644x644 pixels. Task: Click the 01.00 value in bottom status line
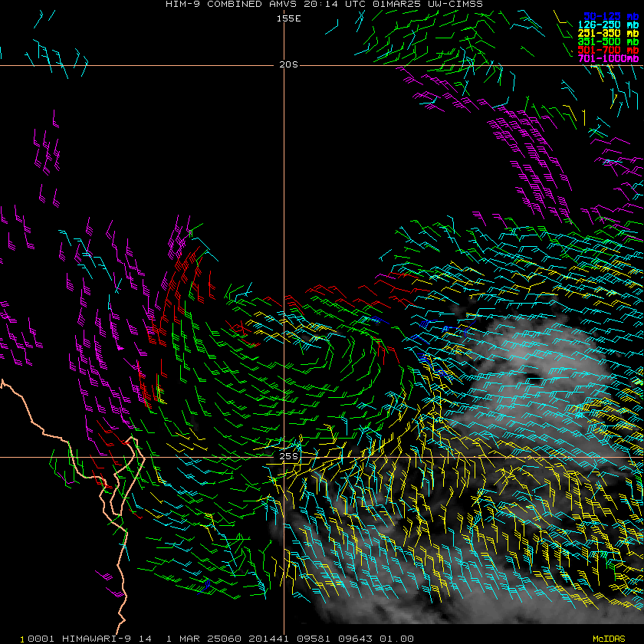pos(396,639)
